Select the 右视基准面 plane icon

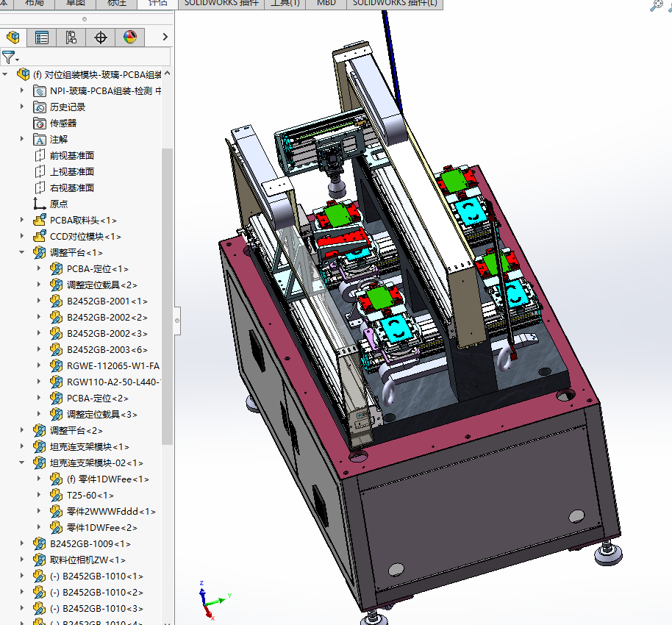click(40, 188)
